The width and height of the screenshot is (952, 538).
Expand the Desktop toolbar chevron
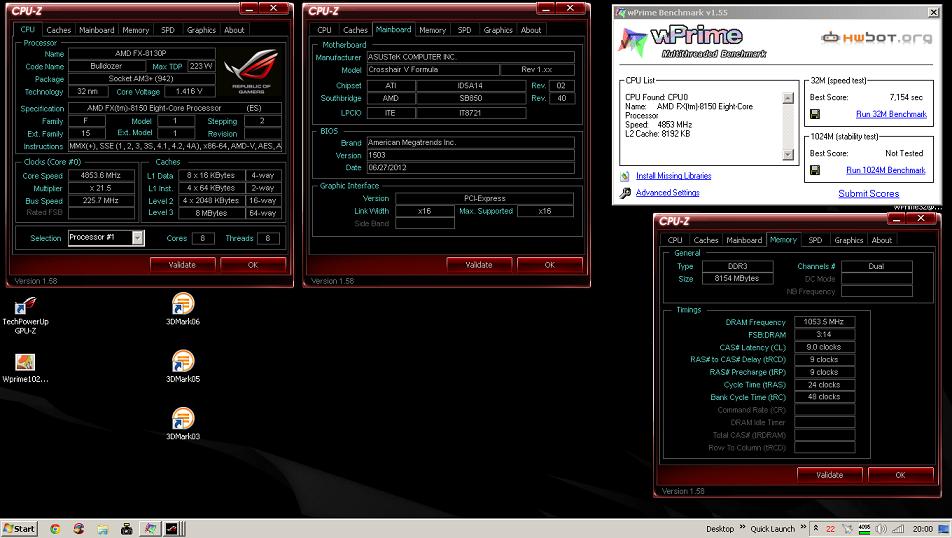(x=742, y=527)
